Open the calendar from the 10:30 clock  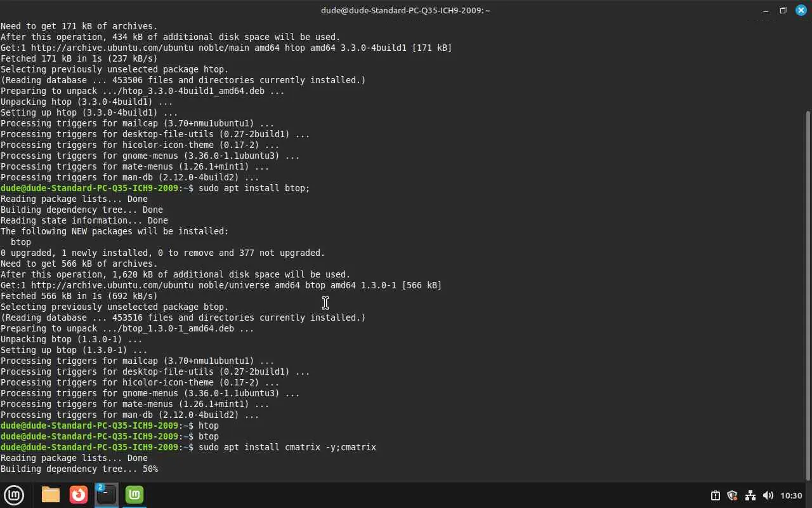pyautogui.click(x=791, y=495)
